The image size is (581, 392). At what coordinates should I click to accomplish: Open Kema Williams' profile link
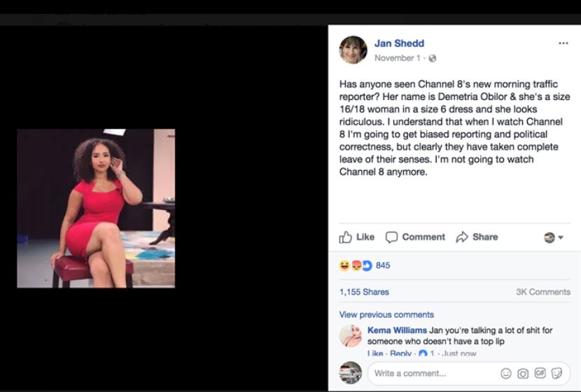[397, 330]
